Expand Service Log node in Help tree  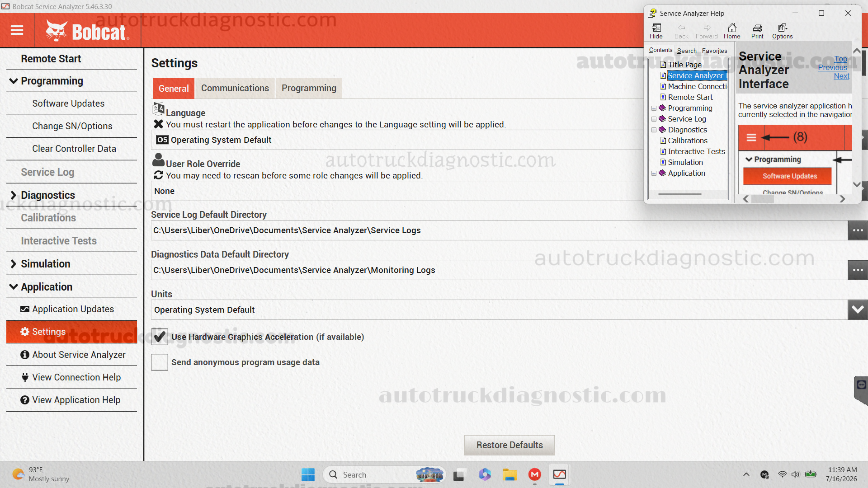pyautogui.click(x=654, y=119)
